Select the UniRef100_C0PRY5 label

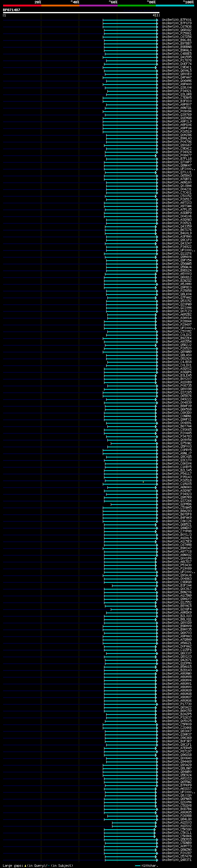point(177,450)
